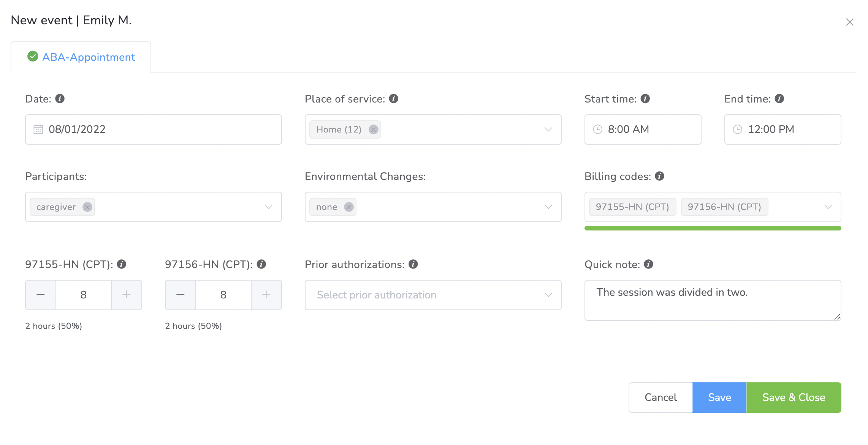Expand the Participants dropdown arrow

click(269, 207)
